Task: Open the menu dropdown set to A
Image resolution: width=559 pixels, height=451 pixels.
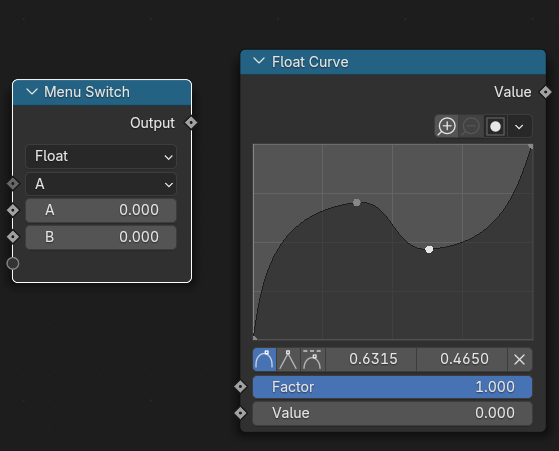Action: [101, 184]
